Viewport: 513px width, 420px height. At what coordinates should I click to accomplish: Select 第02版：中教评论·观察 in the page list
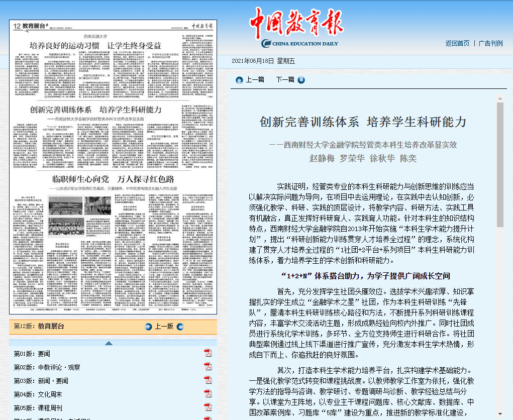pyautogui.click(x=47, y=367)
